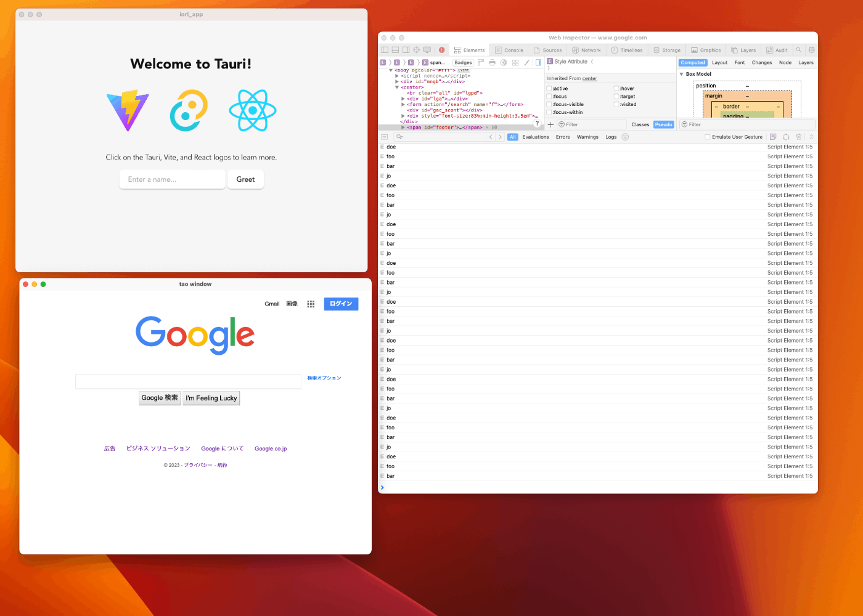
Task: Expand the script nonce node
Action: point(397,76)
